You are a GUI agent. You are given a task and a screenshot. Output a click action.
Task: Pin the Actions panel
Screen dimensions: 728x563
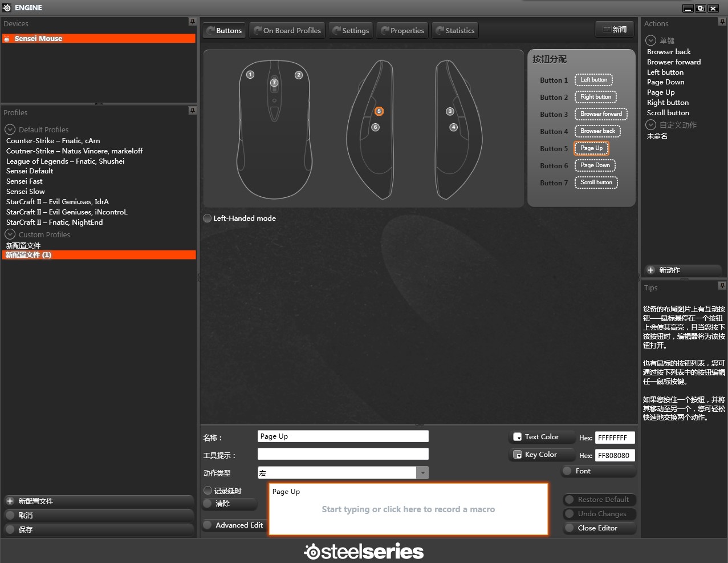coord(722,22)
